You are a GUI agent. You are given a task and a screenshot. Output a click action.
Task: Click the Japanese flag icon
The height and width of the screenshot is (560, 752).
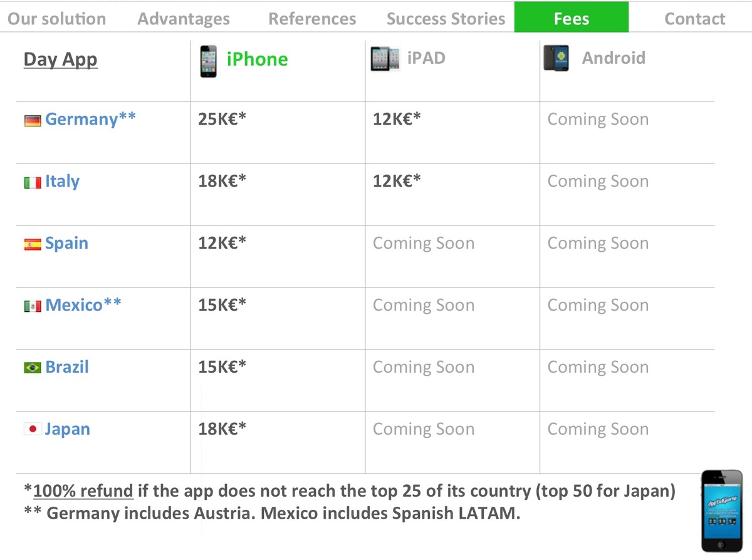coord(33,430)
